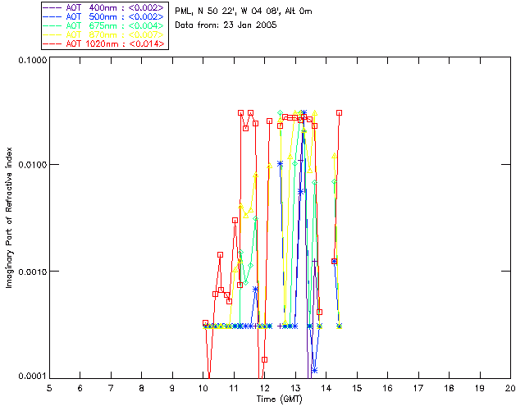525x420 pixels.
Task: Click the x-axis tick label 5
Action: (x=49, y=387)
